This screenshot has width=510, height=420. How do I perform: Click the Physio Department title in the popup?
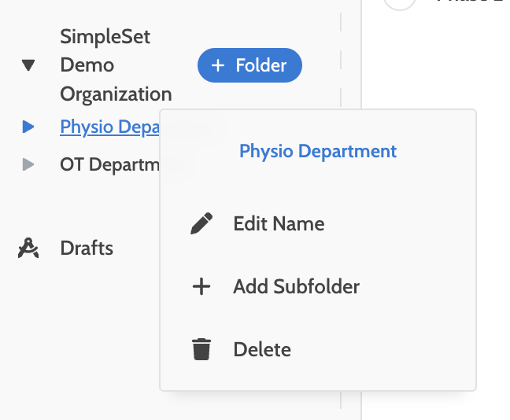pos(318,151)
